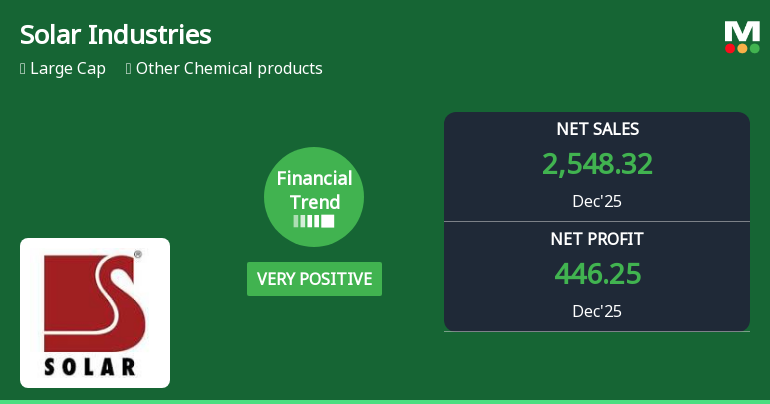Click the orange dot under the M logo

coord(742,48)
